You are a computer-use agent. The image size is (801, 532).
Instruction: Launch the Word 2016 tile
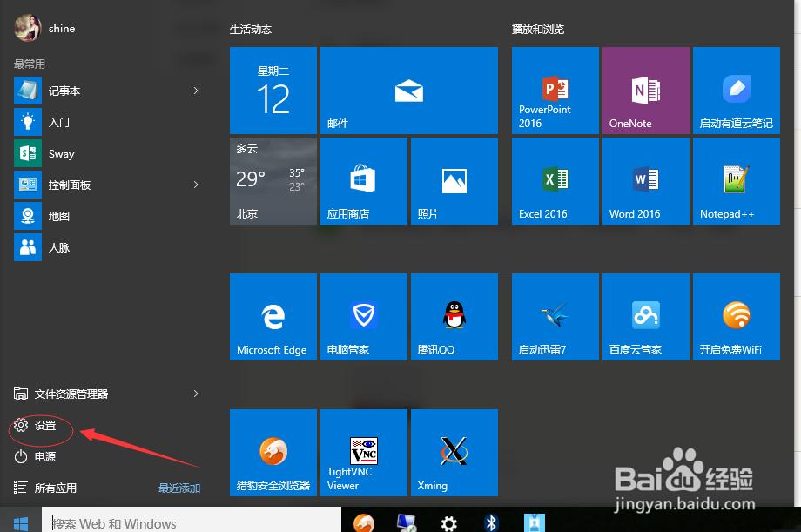(646, 181)
